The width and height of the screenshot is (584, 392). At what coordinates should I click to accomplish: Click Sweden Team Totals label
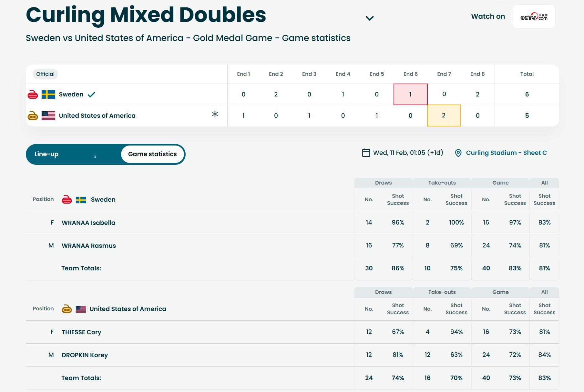(x=81, y=268)
